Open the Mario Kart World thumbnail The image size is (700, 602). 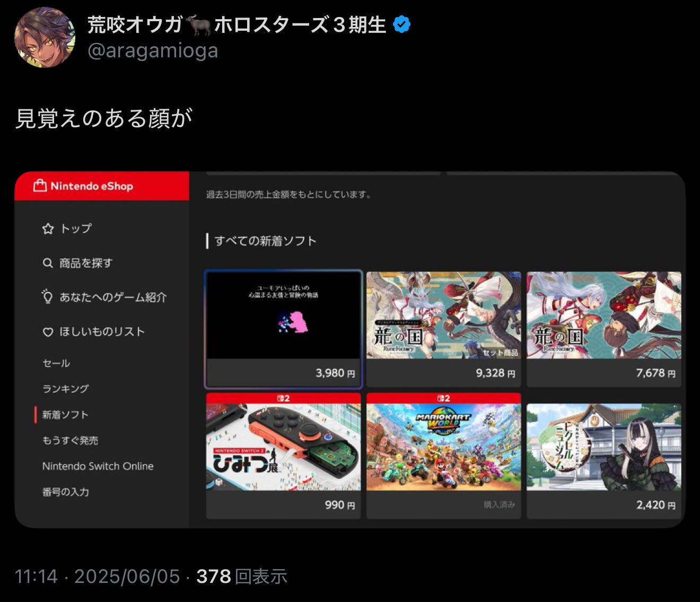click(443, 447)
